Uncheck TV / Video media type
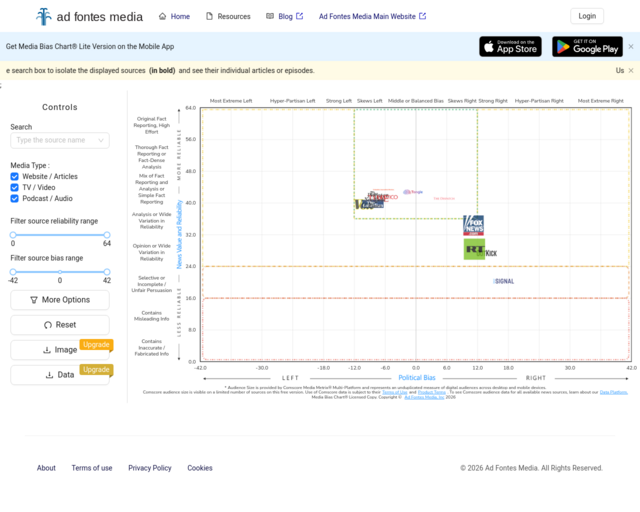640x512 pixels. [15, 187]
